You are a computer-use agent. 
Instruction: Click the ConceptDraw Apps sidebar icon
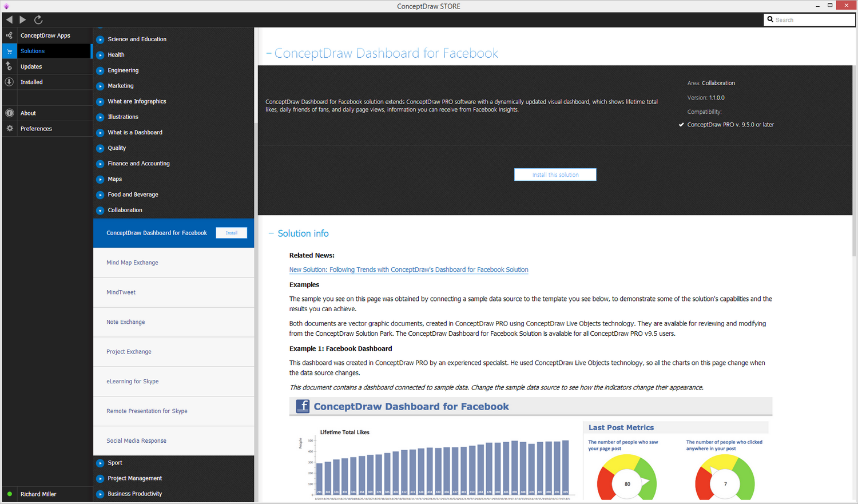(x=9, y=35)
